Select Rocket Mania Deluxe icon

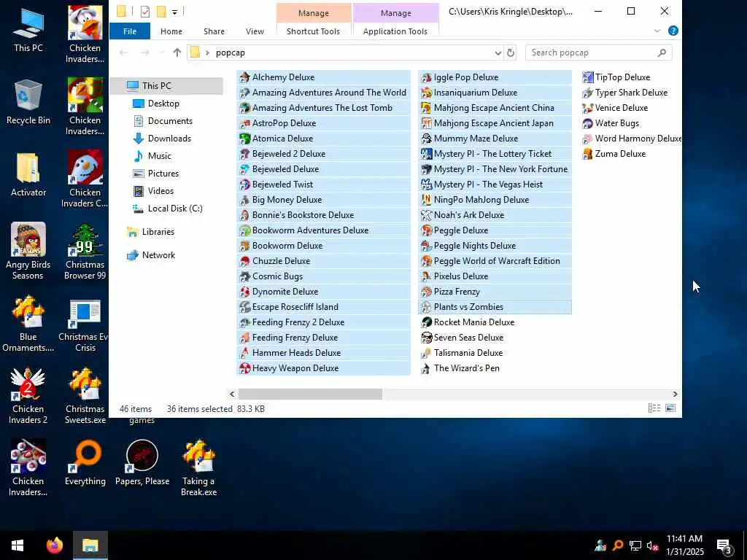coord(426,322)
